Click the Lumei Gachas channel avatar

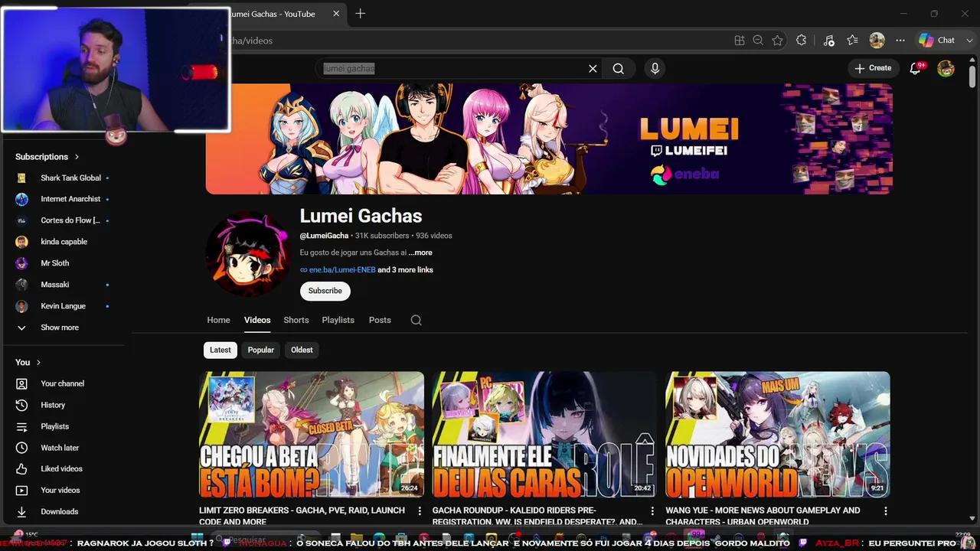(x=247, y=253)
